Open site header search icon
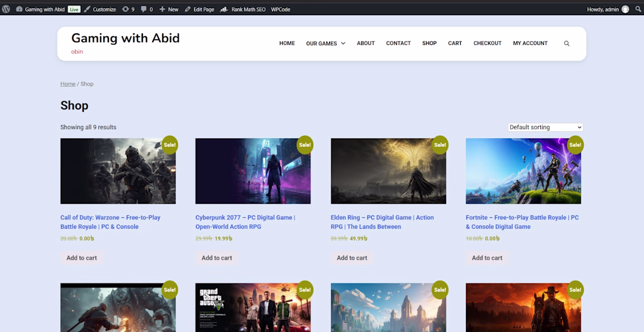Screen dimensions: 644x332 [567, 43]
